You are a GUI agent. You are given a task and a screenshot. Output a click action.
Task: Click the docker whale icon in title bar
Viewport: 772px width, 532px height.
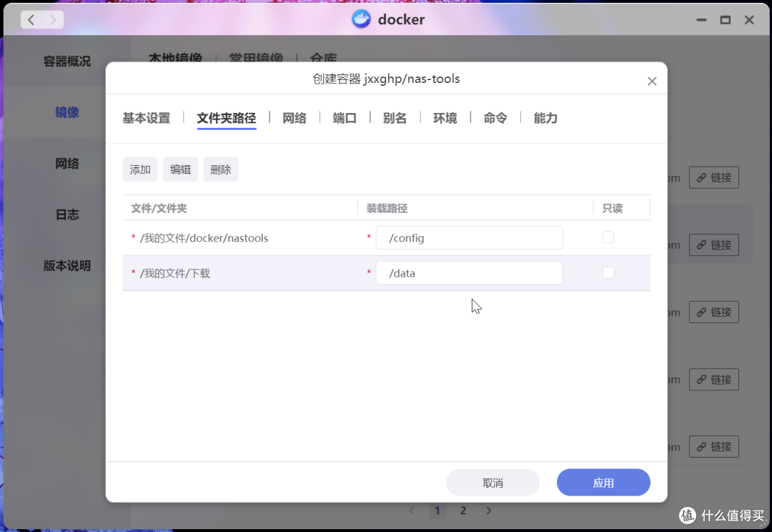point(361,19)
